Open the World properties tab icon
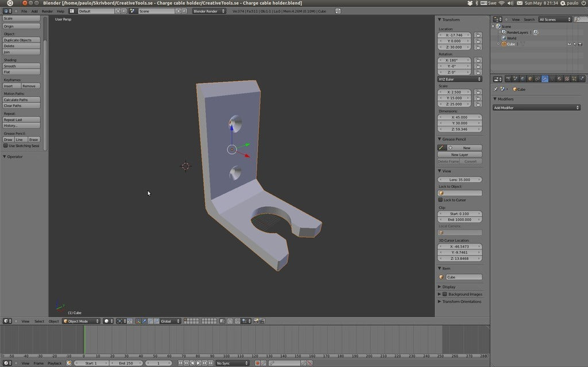This screenshot has width=588, height=367. tap(522, 79)
